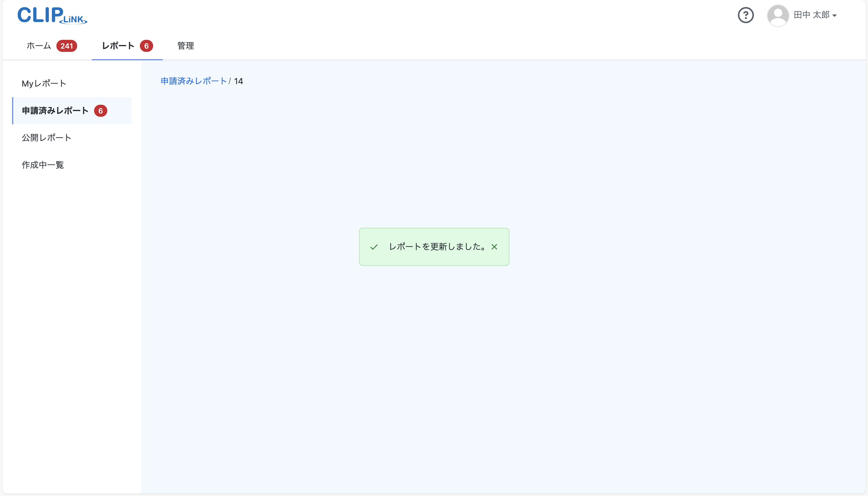Screen dimensions: 868x496
Task: Dismiss the レポートを更新しました toast message
Action: click(x=494, y=246)
